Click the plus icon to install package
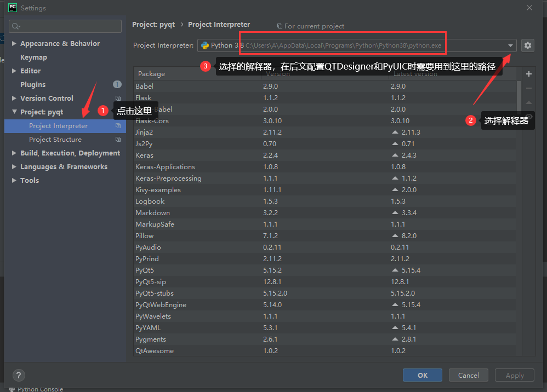547x392 pixels. (529, 74)
